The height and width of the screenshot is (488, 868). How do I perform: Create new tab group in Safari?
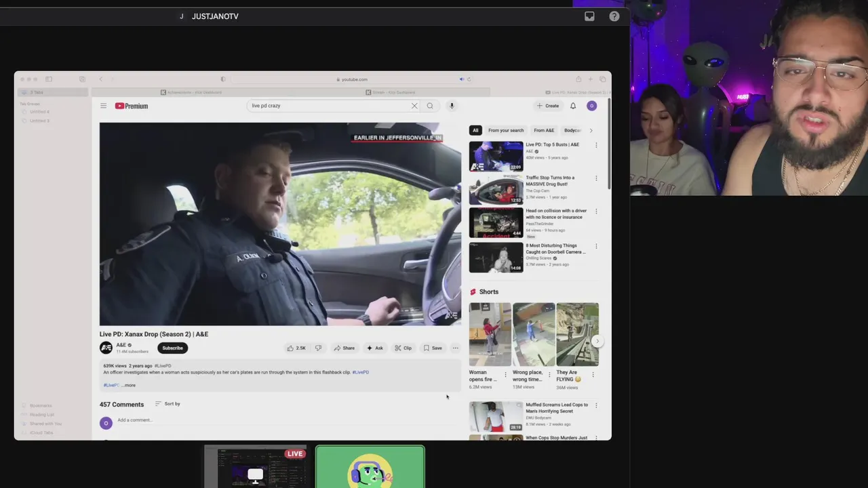[82, 79]
